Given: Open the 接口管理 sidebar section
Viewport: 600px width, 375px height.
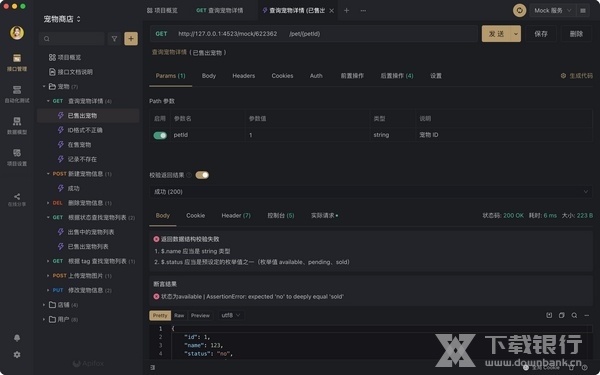Looking at the screenshot, I should pyautogui.click(x=17, y=62).
